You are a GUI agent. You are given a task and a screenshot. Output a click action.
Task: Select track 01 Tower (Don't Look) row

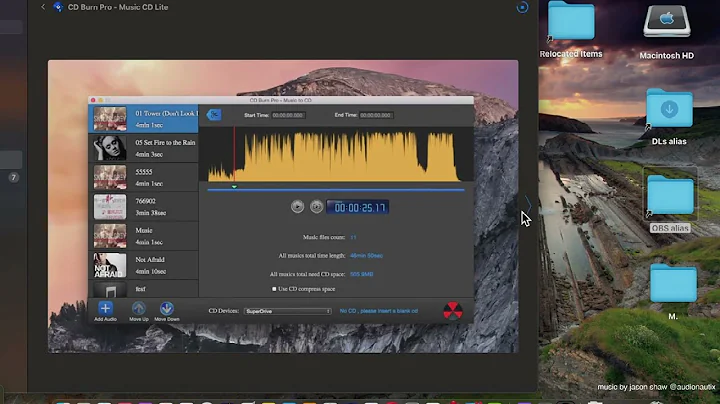(x=143, y=118)
